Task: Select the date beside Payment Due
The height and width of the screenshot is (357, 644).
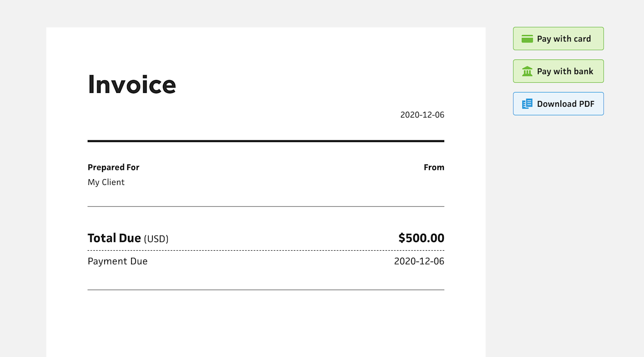Action: (x=419, y=261)
